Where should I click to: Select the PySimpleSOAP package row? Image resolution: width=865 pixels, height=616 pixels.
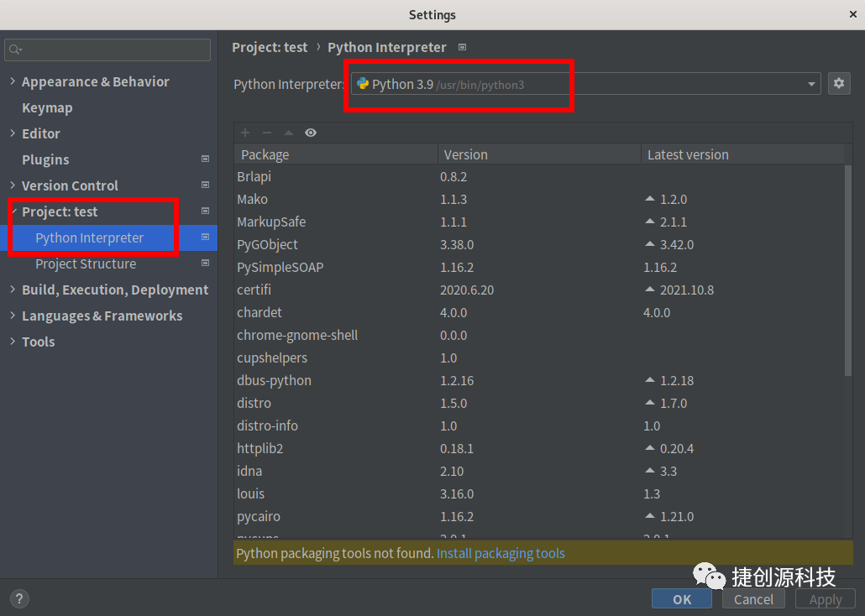(x=539, y=267)
